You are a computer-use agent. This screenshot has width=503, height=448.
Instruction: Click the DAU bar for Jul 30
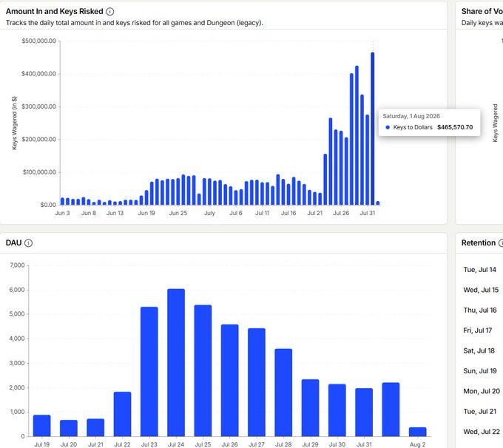(337, 410)
